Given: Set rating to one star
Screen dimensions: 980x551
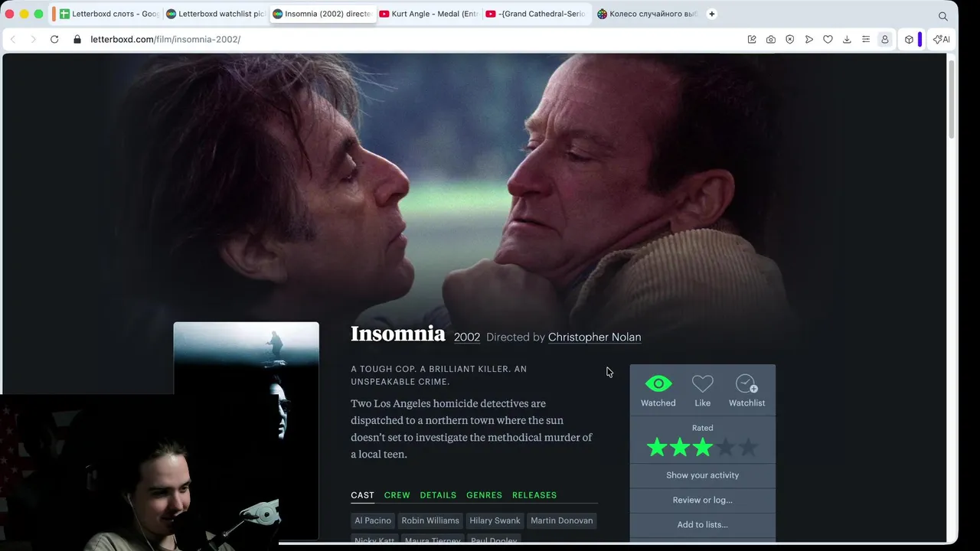Looking at the screenshot, I should (x=657, y=448).
